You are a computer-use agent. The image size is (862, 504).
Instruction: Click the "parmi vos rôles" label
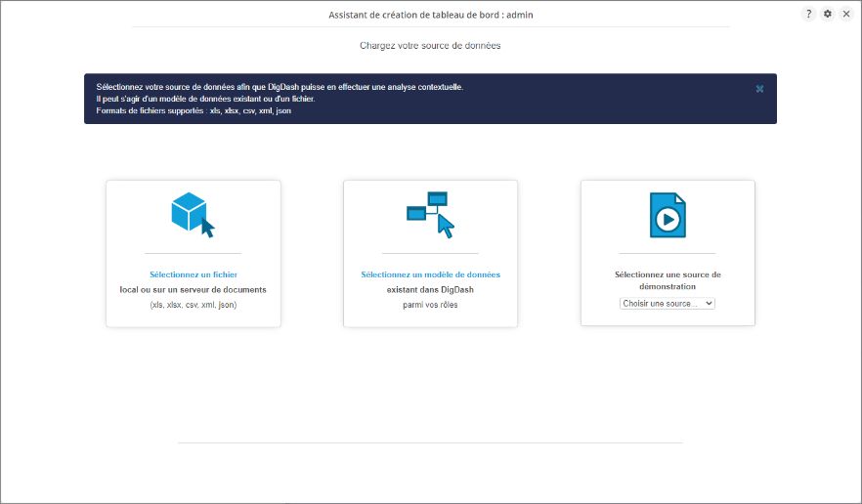pos(430,305)
